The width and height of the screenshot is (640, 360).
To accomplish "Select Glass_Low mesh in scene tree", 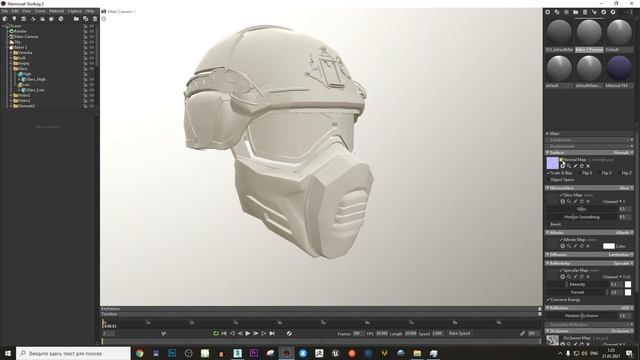I will 36,90.
